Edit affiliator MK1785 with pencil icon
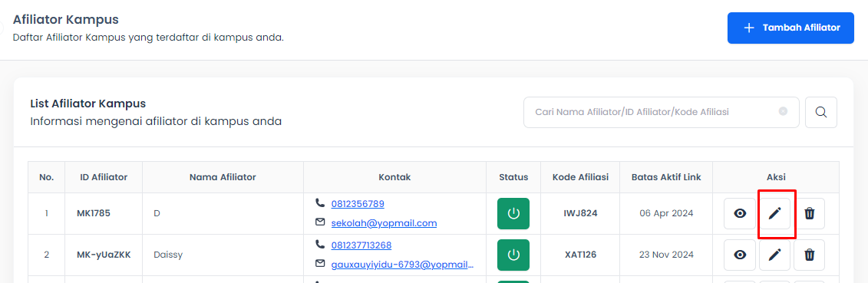868x283 pixels. pyautogui.click(x=775, y=213)
